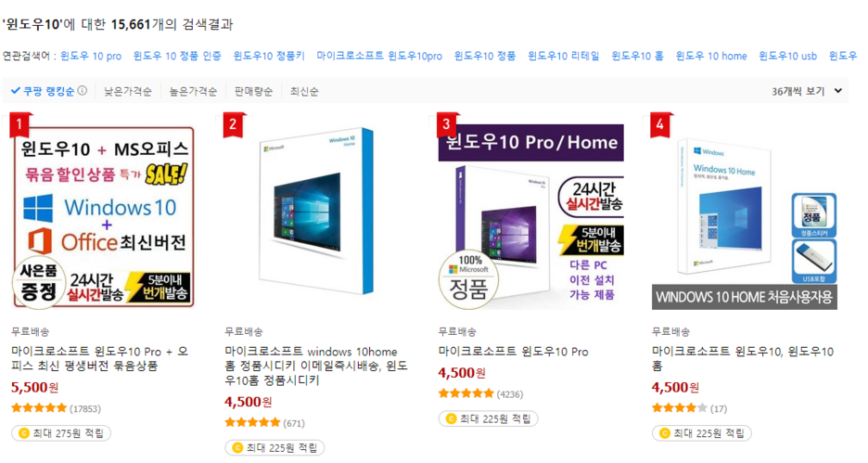Image resolution: width=868 pixels, height=463 pixels.
Task: Click star rating with 17 reviews
Action: [679, 408]
